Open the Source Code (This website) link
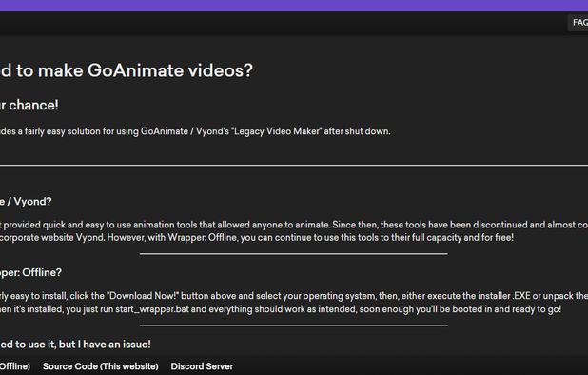 (101, 366)
